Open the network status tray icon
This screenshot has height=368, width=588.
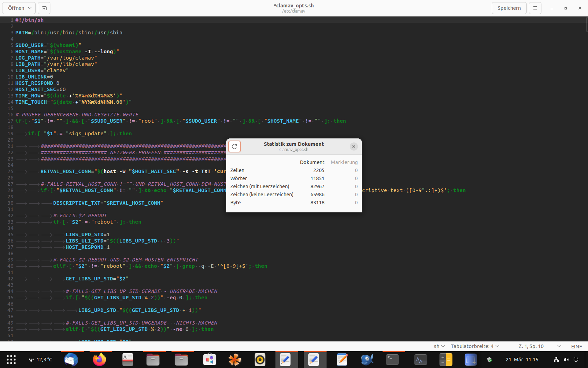pos(556,360)
